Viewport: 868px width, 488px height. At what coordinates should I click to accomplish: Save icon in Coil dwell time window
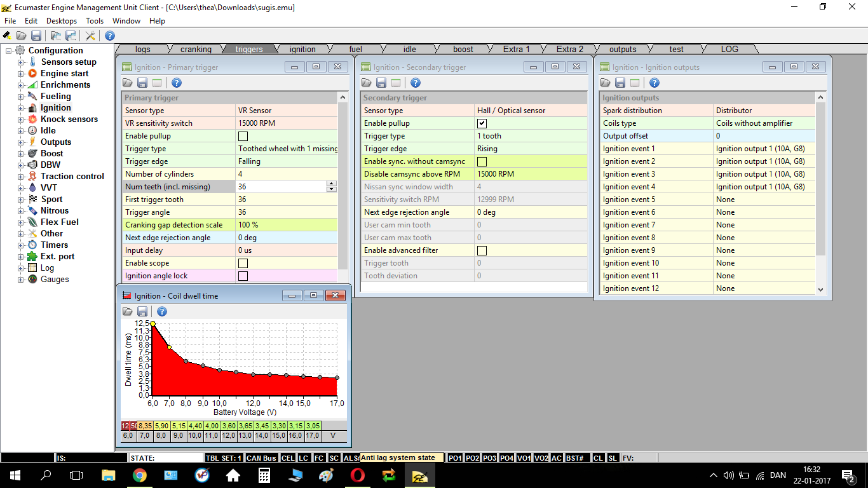(142, 311)
